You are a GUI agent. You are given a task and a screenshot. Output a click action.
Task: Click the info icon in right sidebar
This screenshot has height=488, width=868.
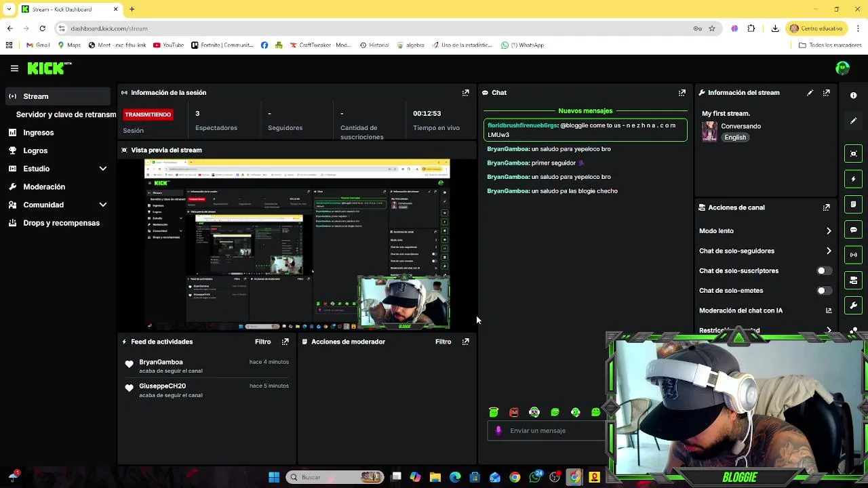[854, 96]
